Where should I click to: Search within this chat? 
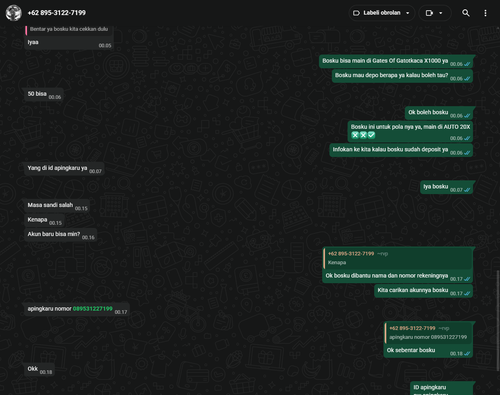pos(466,13)
